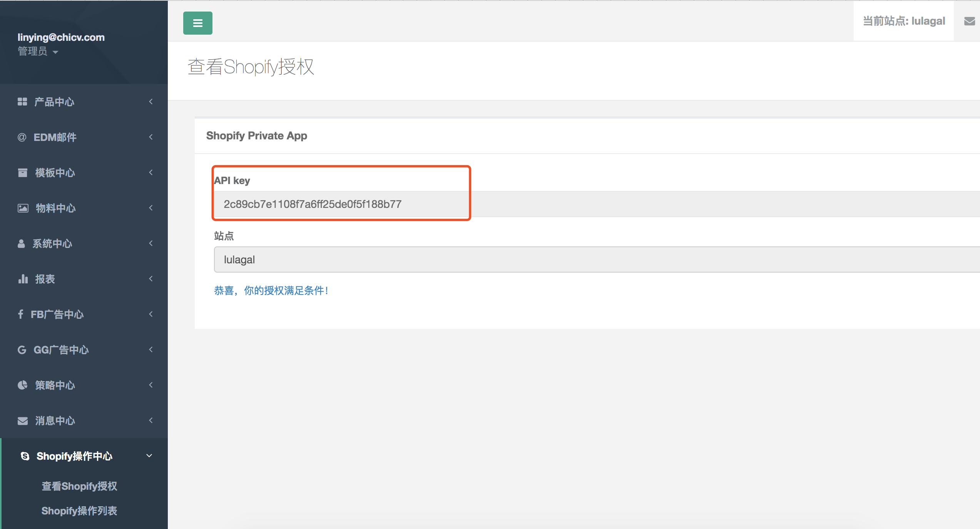Expand the 产品中心 chevron
This screenshot has height=529, width=980.
(151, 102)
